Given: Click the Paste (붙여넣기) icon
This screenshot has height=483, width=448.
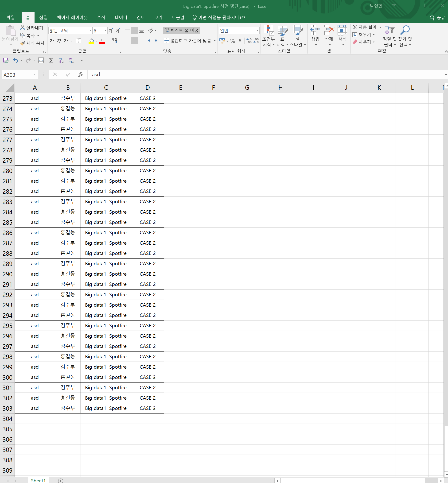Looking at the screenshot, I should point(10,31).
